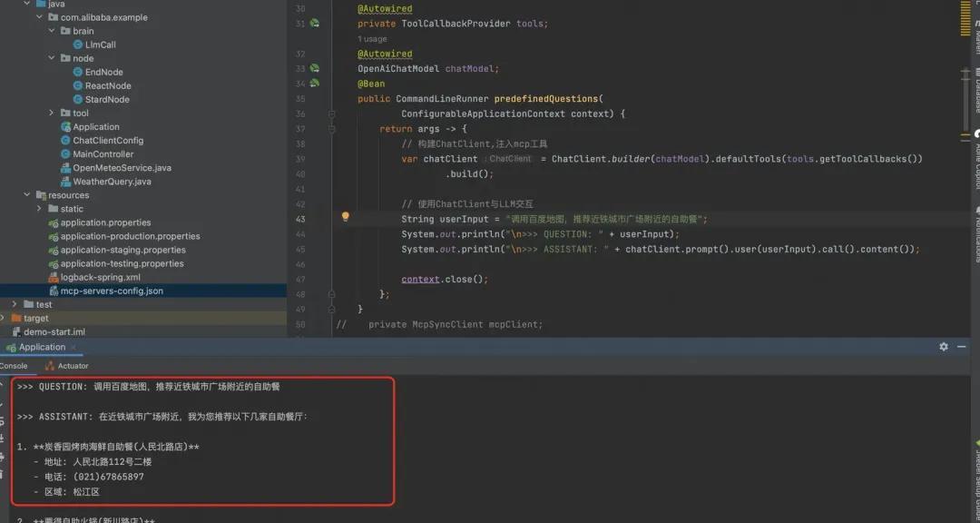This screenshot has height=523, width=980.
Task: Click the Spring bean gutter icon on line 33
Action: (x=315, y=68)
